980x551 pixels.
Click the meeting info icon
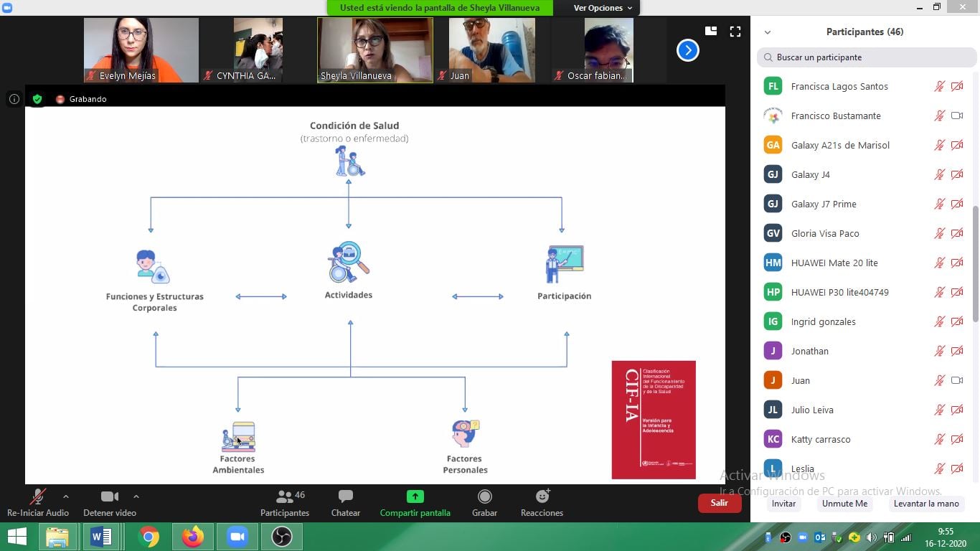(14, 99)
